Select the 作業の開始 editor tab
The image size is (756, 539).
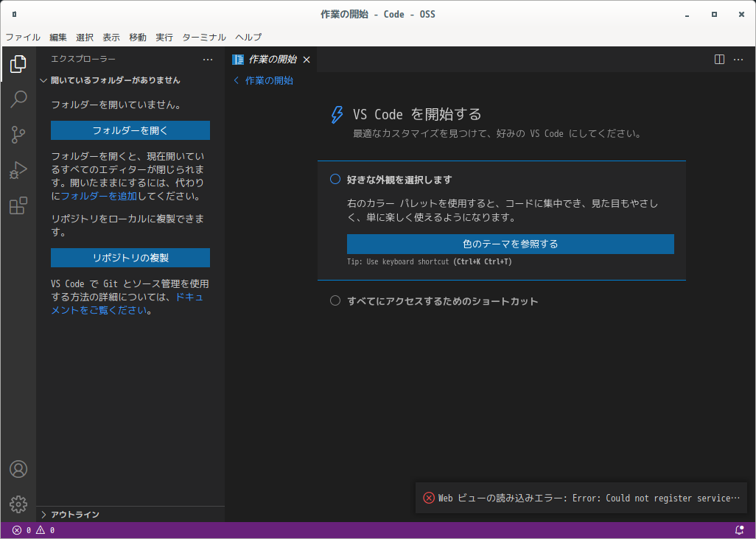pos(271,60)
